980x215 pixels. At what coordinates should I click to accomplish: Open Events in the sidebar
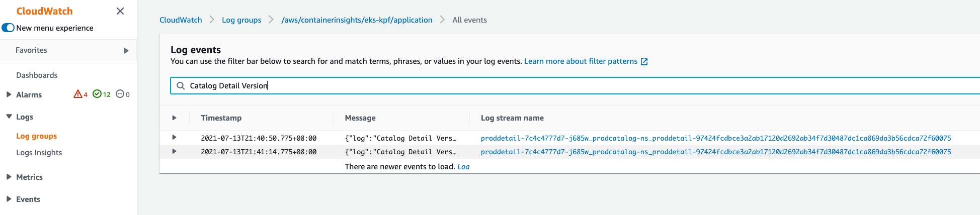(x=28, y=199)
